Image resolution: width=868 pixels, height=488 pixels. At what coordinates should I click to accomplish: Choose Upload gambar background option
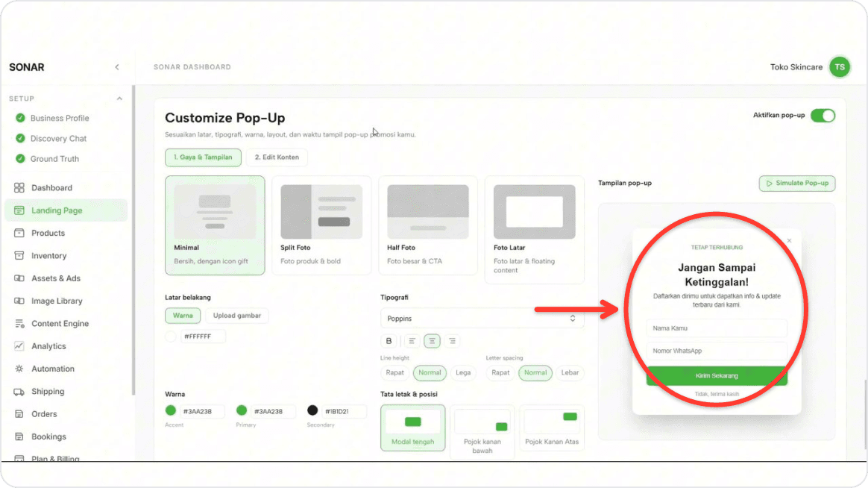click(237, 316)
